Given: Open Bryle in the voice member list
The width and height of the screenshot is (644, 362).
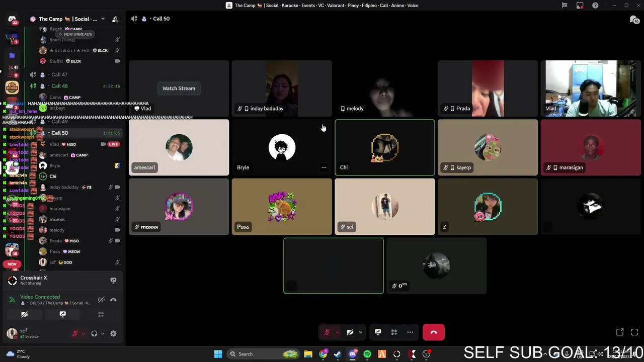Looking at the screenshot, I should click(55, 166).
